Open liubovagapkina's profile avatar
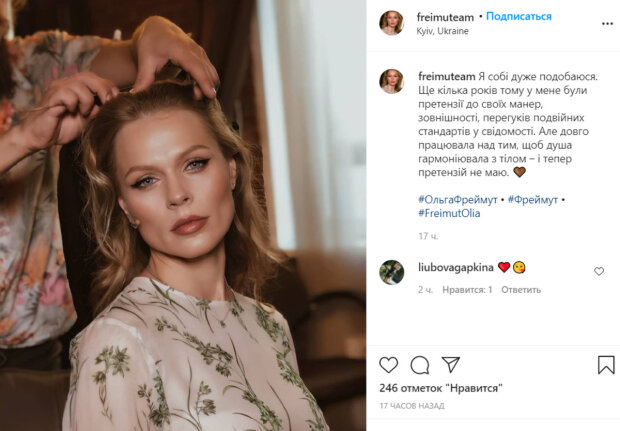 coord(391,271)
